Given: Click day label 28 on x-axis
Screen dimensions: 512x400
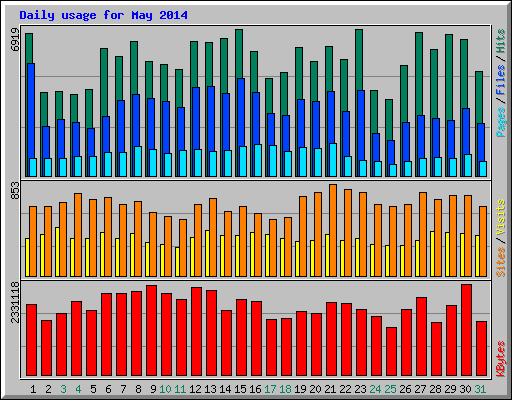Looking at the screenshot, I should click(x=435, y=389).
